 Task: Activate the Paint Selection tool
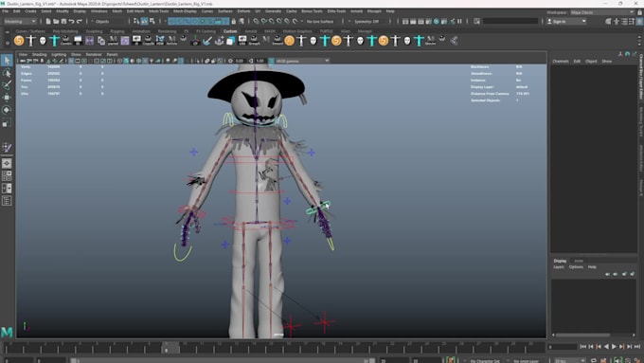pyautogui.click(x=7, y=85)
